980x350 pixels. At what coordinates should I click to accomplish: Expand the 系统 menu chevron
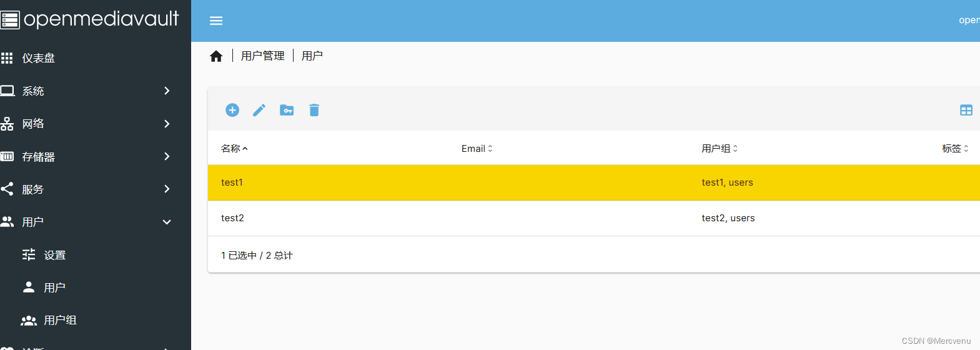(x=167, y=91)
